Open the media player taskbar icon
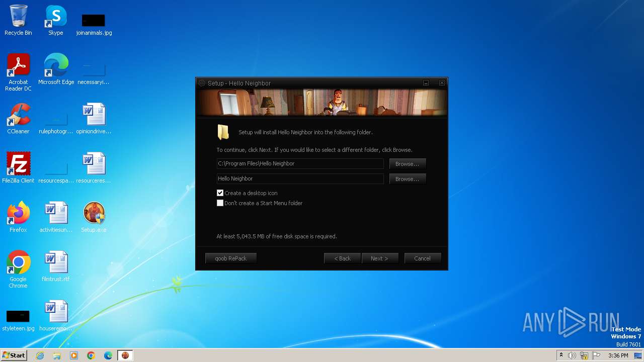Image resolution: width=644 pixels, height=362 pixels. tap(74, 355)
